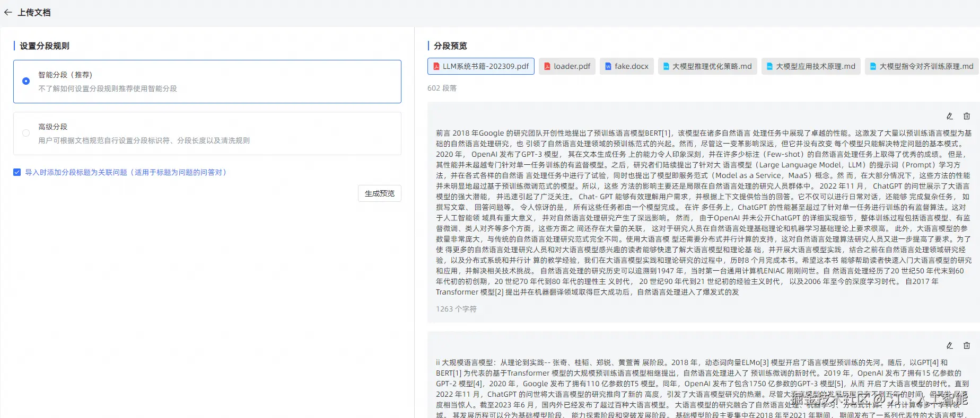The height and width of the screenshot is (418, 980).
Task: Click the 1263 个字符 character count
Action: click(x=456, y=309)
